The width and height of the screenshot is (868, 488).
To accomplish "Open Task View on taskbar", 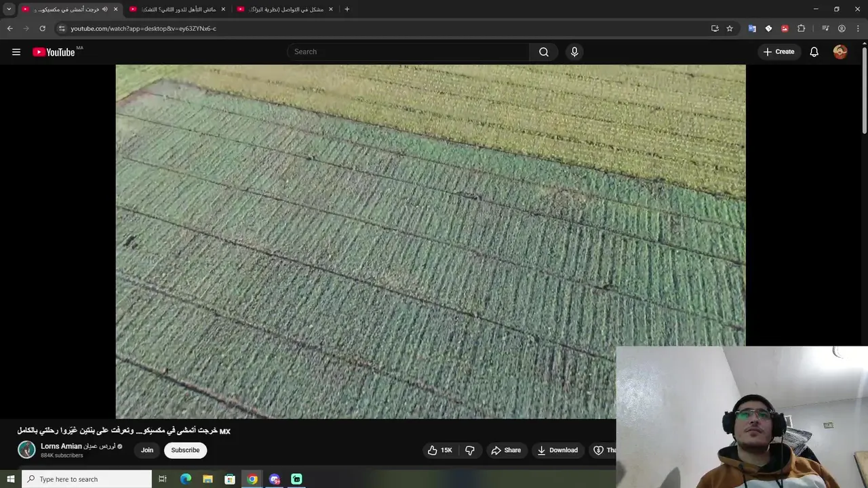I will [163, 479].
